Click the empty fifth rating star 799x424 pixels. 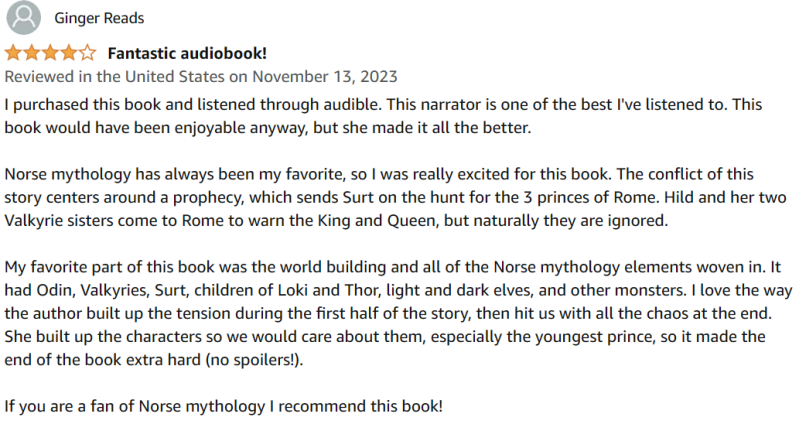pos(88,53)
